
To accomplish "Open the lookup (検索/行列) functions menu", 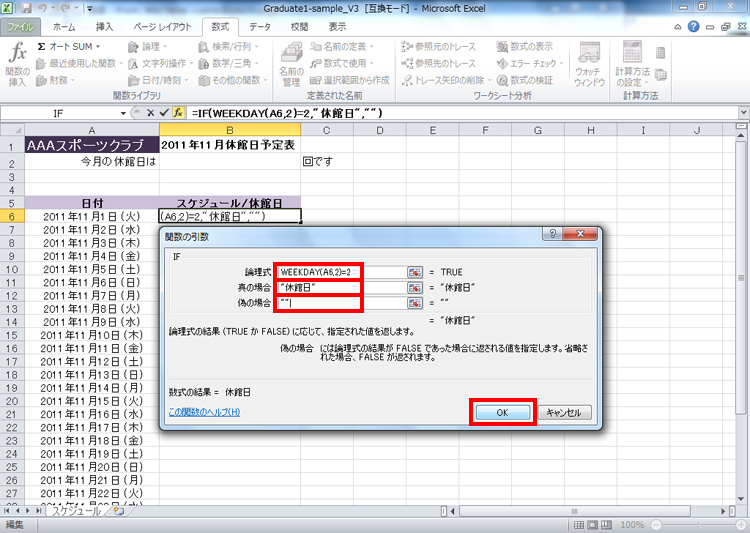I will 229,46.
